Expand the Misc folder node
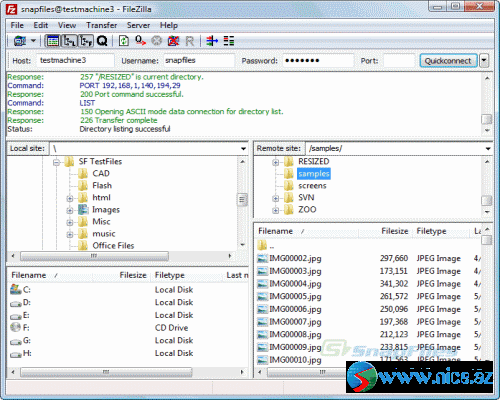This screenshot has height=400, width=500. point(70,222)
